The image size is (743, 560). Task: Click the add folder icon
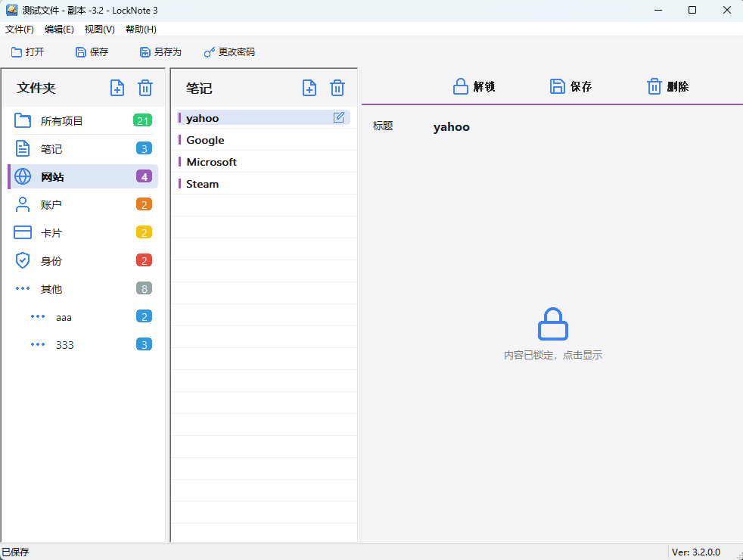tap(117, 88)
